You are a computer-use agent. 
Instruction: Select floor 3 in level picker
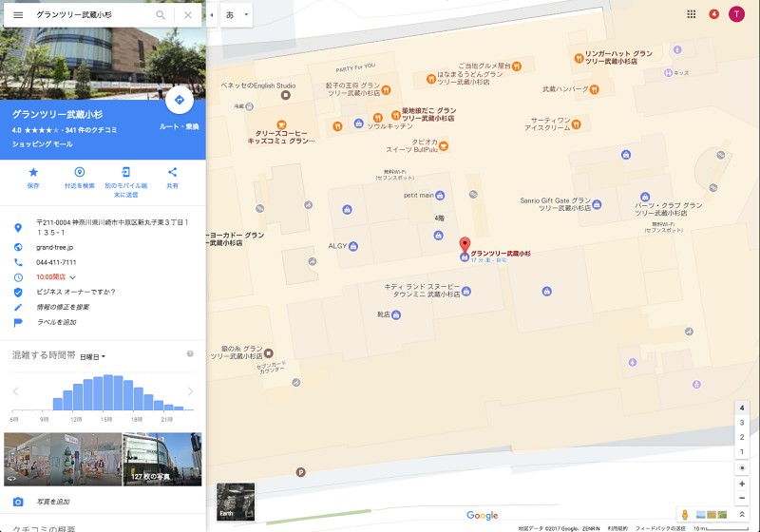742,423
